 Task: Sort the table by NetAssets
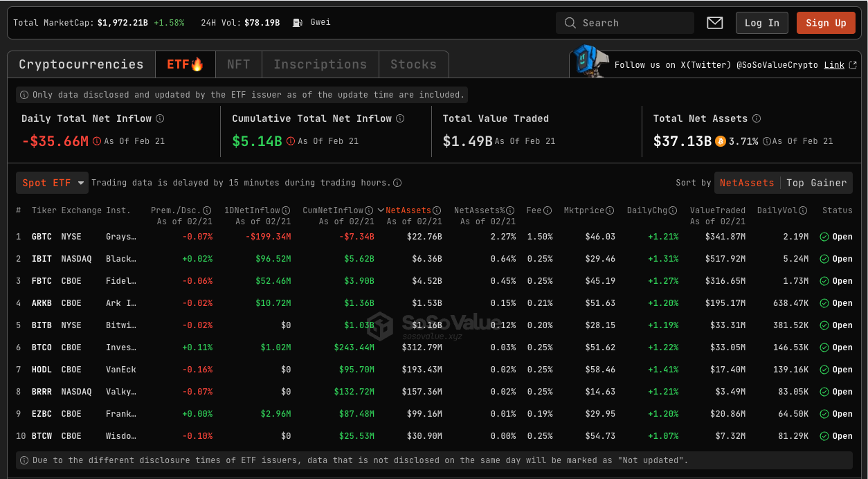[747, 183]
